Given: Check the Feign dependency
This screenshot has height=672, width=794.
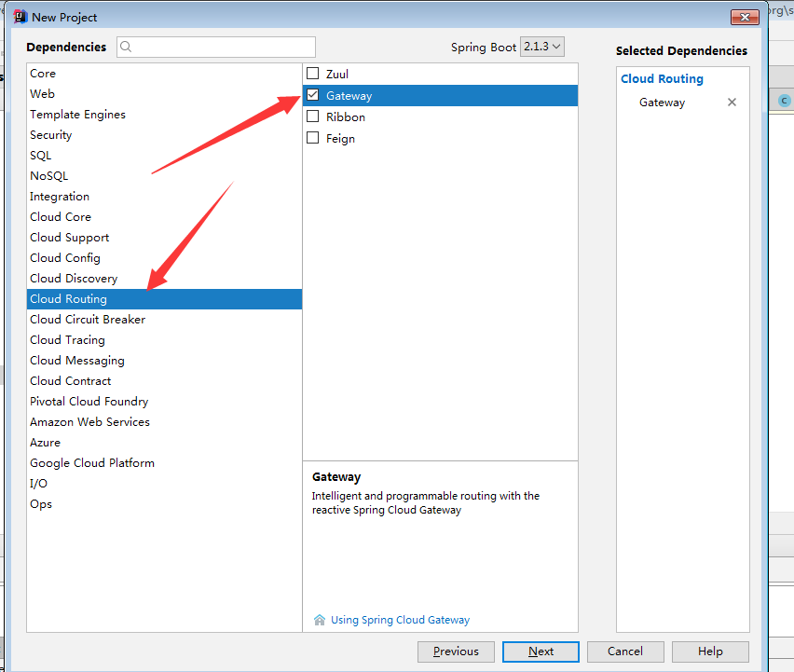Looking at the screenshot, I should pyautogui.click(x=312, y=138).
